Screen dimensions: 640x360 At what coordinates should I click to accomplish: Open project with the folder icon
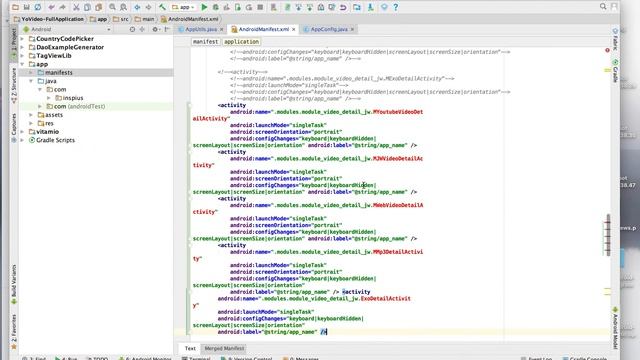pyautogui.click(x=15, y=7)
